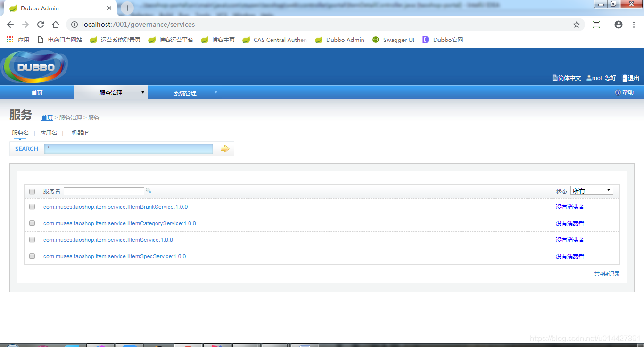The height and width of the screenshot is (347, 644).
Task: Click the site info icon in address bar
Action: tap(74, 25)
